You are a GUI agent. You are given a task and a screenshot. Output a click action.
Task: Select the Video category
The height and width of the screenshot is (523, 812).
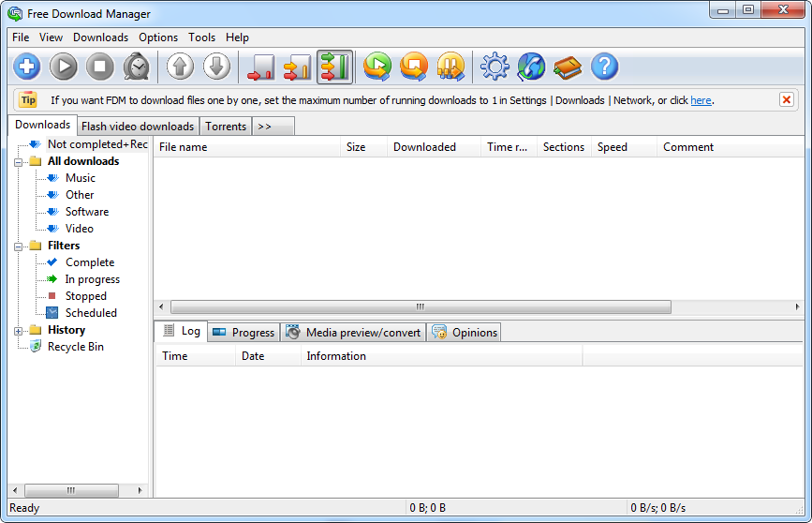[x=80, y=229]
